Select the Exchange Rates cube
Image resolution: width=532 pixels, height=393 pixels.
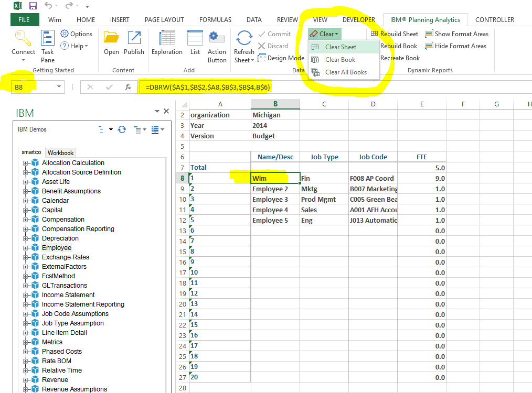(66, 257)
